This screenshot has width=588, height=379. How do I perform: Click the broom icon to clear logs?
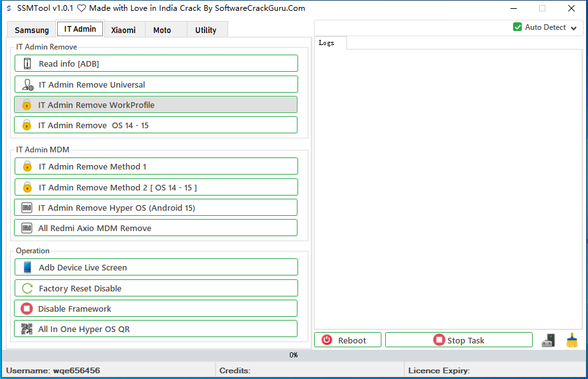coord(572,340)
